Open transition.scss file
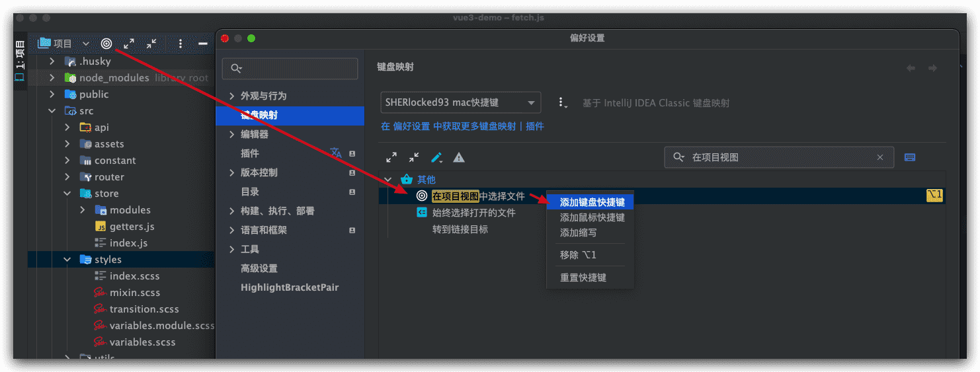 pos(143,309)
